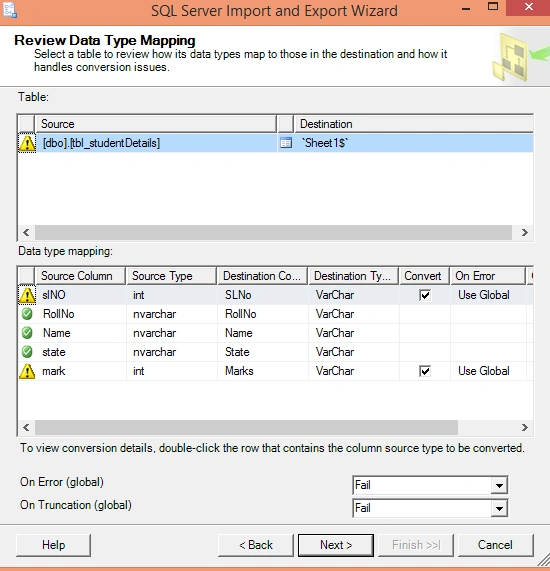
Task: Open the Help button
Action: [54, 545]
